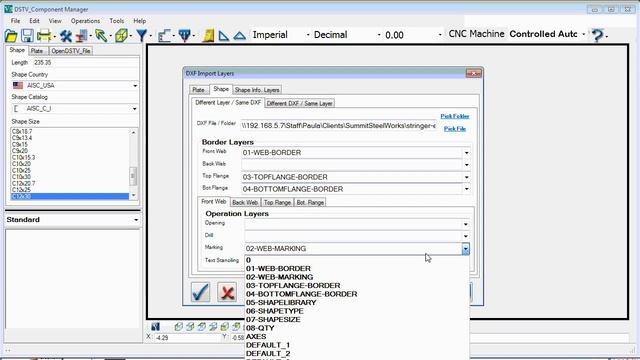Click the blue flat triangle toolbar icon

240,36
